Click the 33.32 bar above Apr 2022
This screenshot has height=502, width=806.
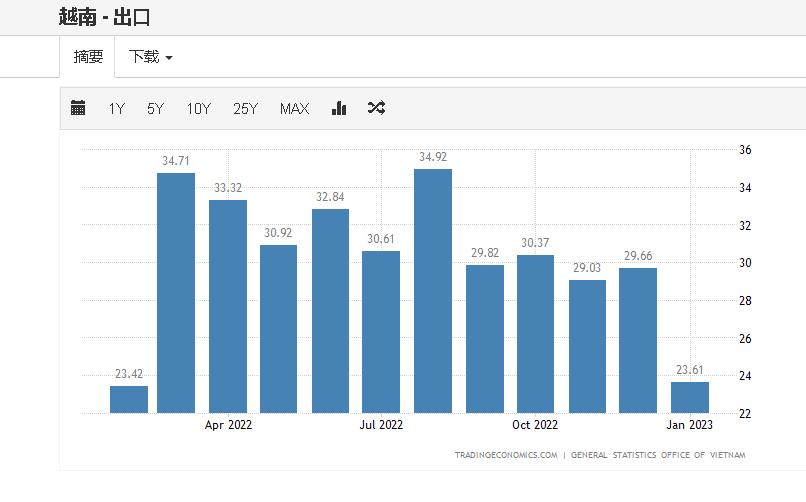228,305
